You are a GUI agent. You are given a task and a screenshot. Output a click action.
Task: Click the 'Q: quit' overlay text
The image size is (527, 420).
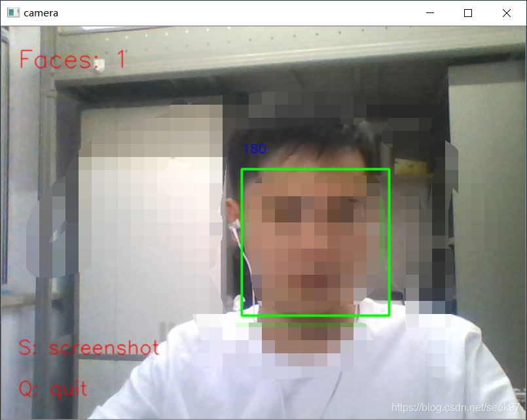(x=53, y=389)
